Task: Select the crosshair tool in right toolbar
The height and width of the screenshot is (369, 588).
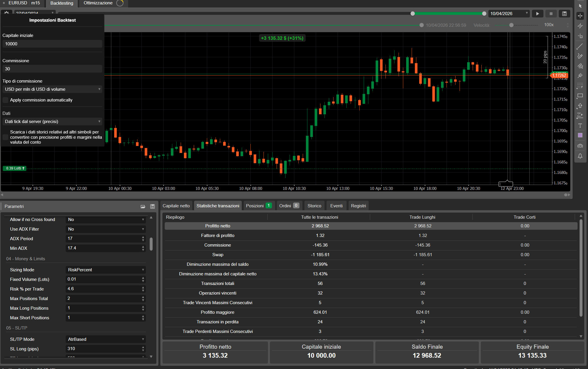Action: pos(580,16)
